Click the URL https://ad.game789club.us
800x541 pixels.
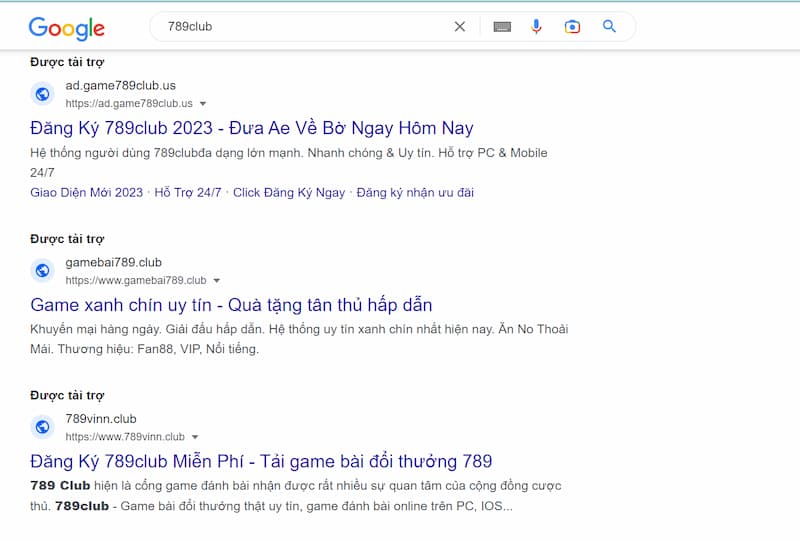pos(129,104)
